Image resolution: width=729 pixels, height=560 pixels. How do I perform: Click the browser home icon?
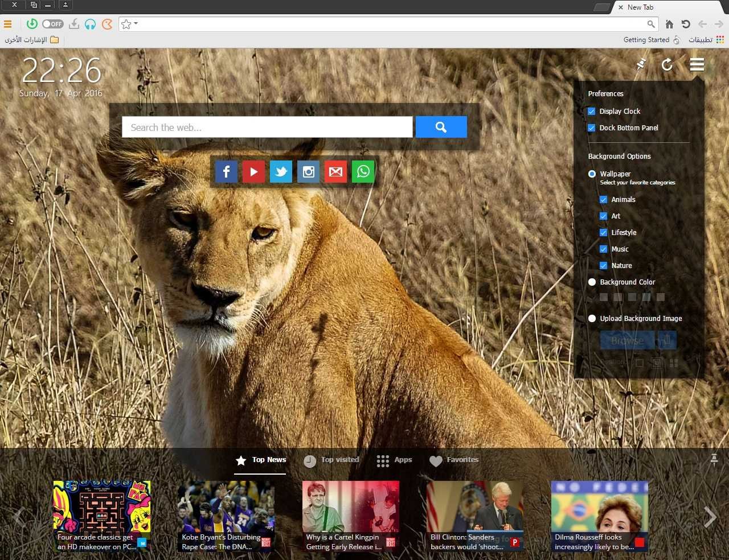click(x=669, y=24)
